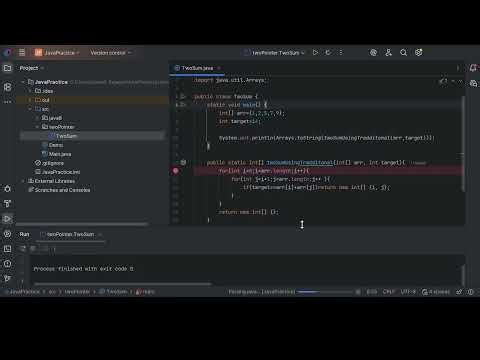Screen dimensions: 480x360
Task: Open the Terminal tool window icon
Action: 7,249
